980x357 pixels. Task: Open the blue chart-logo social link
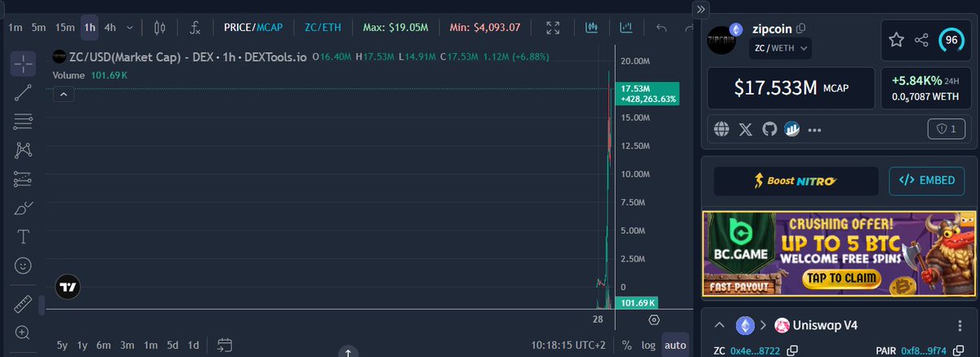791,129
